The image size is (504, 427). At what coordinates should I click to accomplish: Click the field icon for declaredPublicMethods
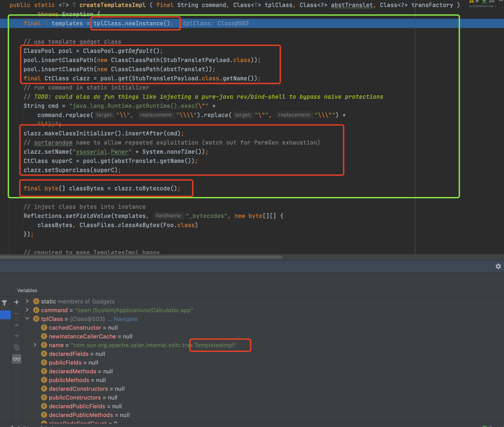(44, 415)
